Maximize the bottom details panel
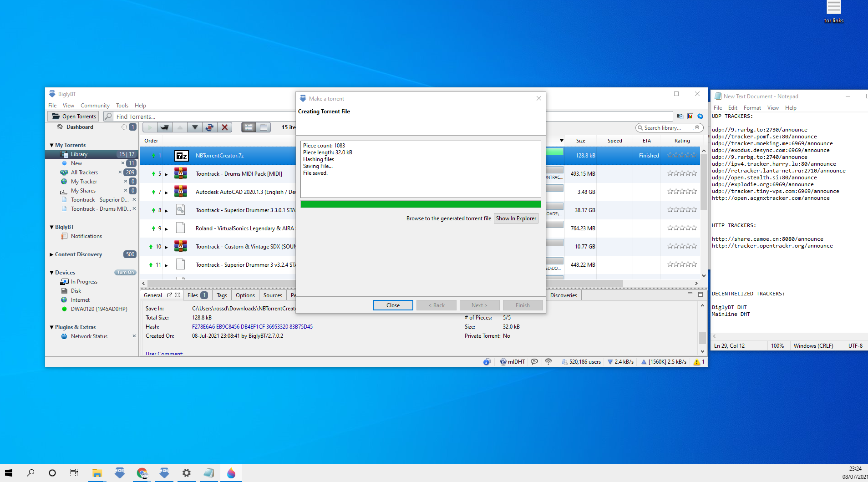This screenshot has height=482, width=868. (x=700, y=294)
